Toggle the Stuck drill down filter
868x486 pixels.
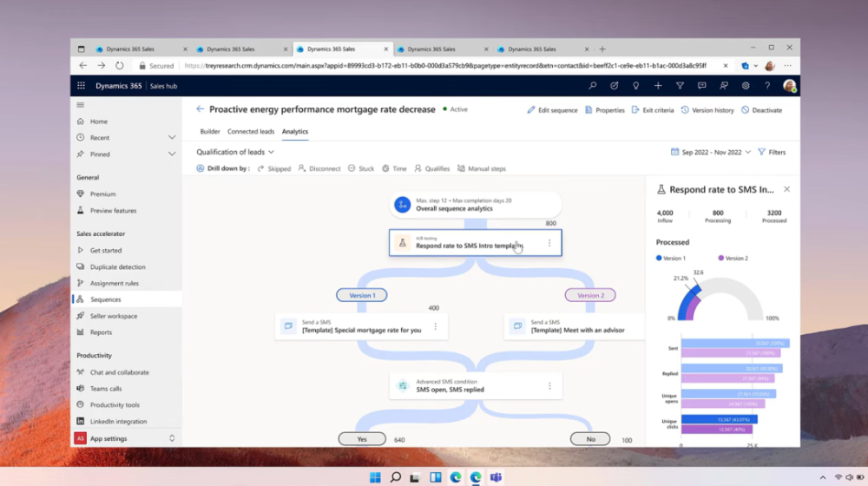pos(360,168)
